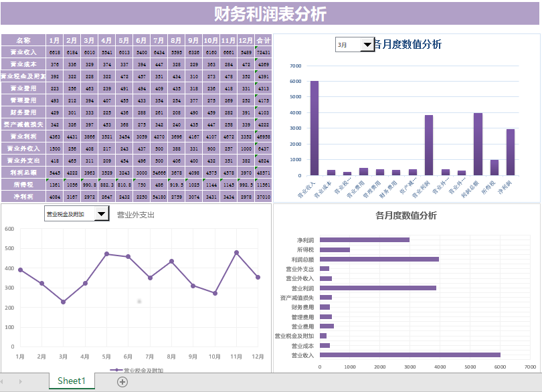Select the 54666 cell in 利润总额 row
The height and width of the screenshot is (392, 542).
pos(159,173)
